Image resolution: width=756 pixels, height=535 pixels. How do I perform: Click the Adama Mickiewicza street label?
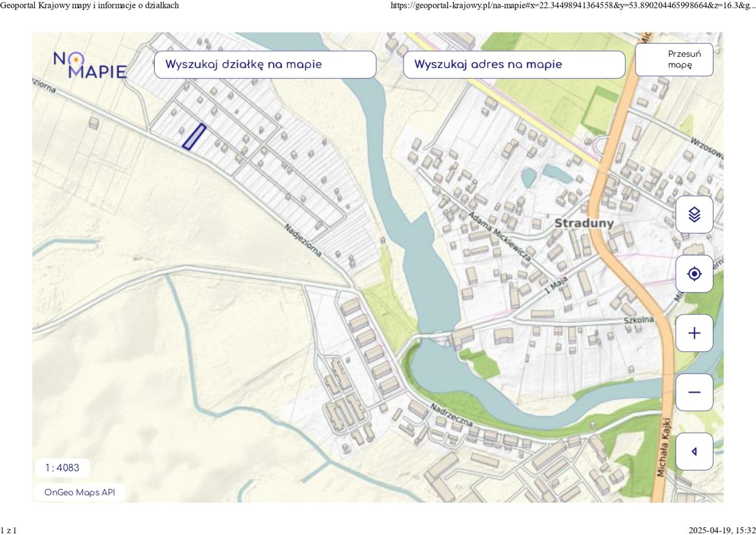click(x=499, y=235)
